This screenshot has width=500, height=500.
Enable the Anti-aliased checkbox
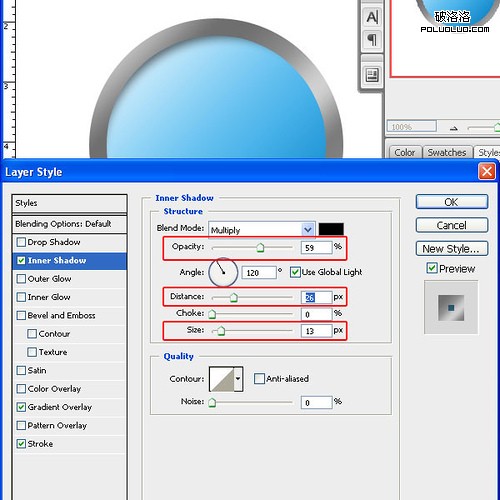[259, 379]
